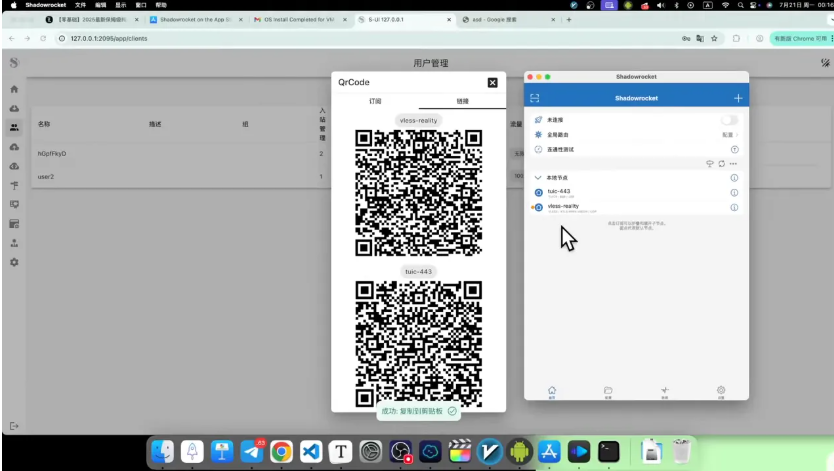This screenshot has height=471, width=834.
Task: Show info for tuic-443 node
Action: click(734, 192)
